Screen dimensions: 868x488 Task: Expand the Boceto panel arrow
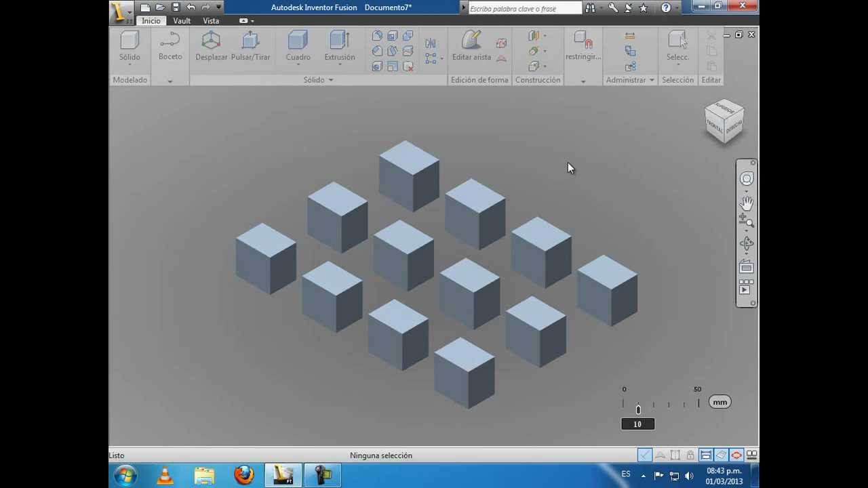(170, 81)
